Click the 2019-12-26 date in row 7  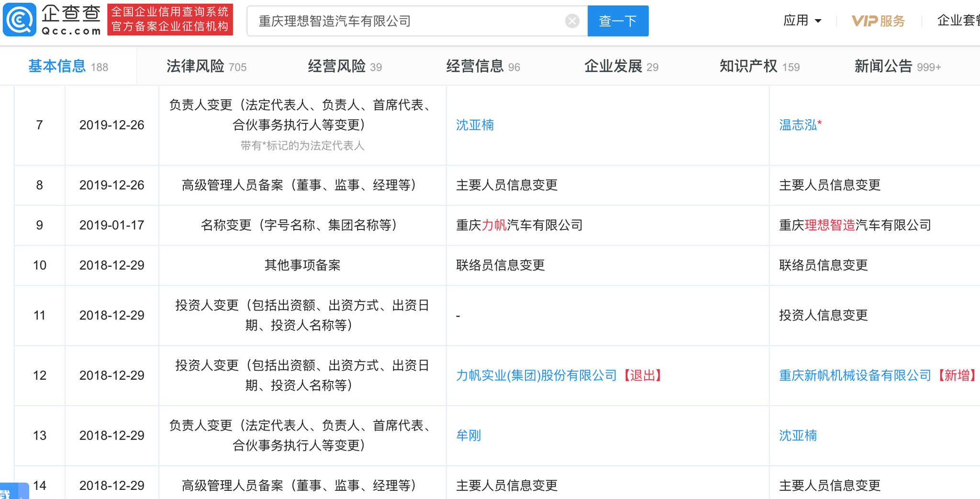111,125
